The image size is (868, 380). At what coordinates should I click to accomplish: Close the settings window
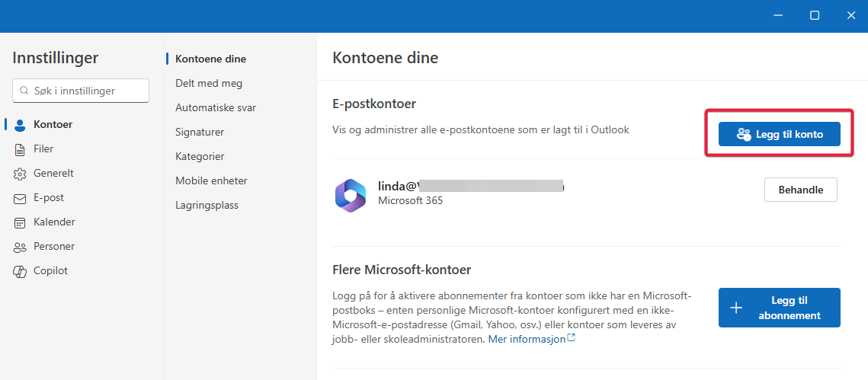coord(850,15)
